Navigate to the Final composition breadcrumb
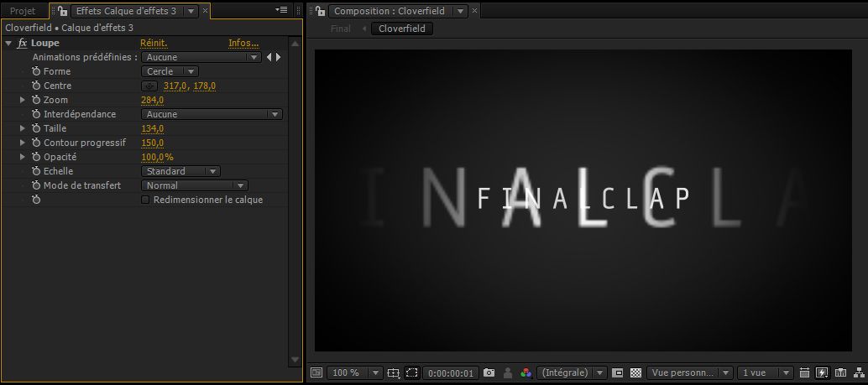Image resolution: width=868 pixels, height=385 pixels. click(x=341, y=29)
